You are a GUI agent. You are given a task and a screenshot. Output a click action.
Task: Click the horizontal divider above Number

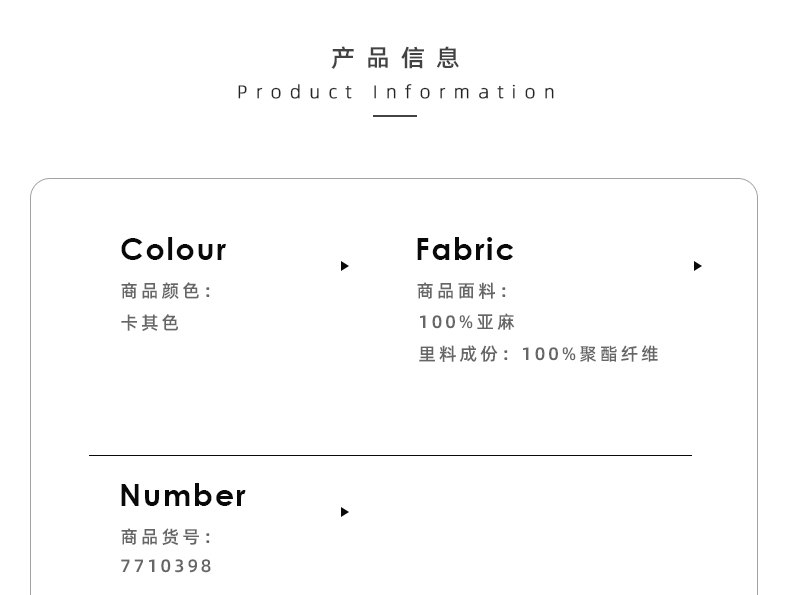coord(390,455)
